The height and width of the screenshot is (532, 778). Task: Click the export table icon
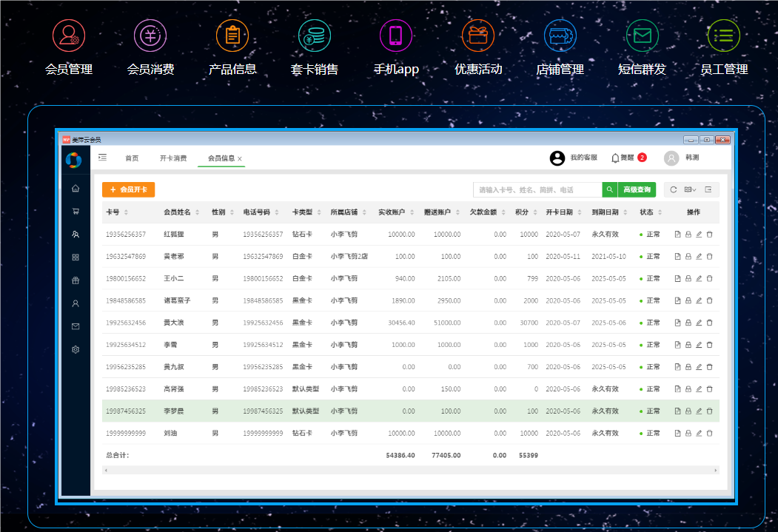708,189
